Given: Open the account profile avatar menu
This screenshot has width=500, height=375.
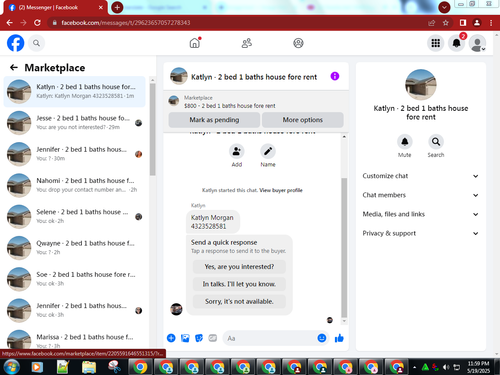Looking at the screenshot, I should click(x=477, y=43).
